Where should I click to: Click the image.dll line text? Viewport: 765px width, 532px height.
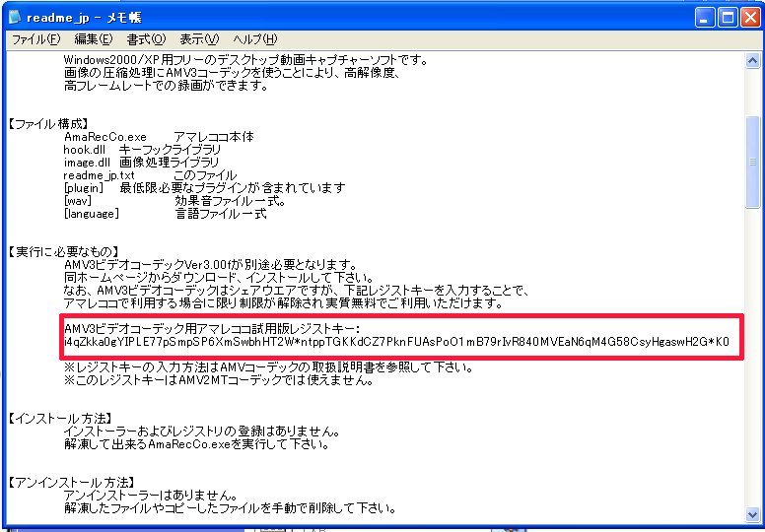click(x=142, y=163)
